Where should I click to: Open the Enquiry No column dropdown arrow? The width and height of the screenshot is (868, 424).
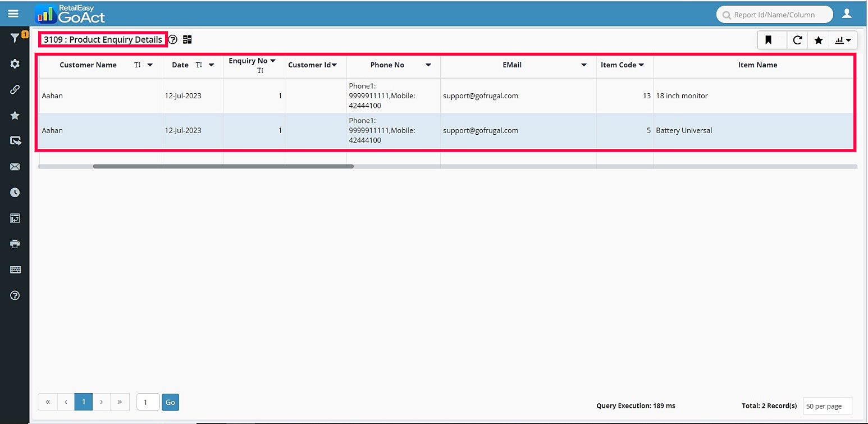tap(273, 61)
